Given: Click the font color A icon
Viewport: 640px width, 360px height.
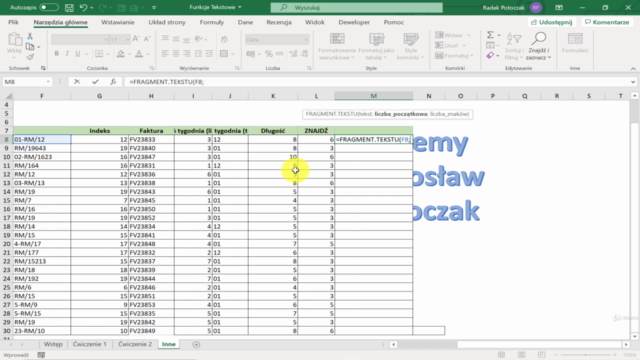Looking at the screenshot, I should (x=139, y=53).
